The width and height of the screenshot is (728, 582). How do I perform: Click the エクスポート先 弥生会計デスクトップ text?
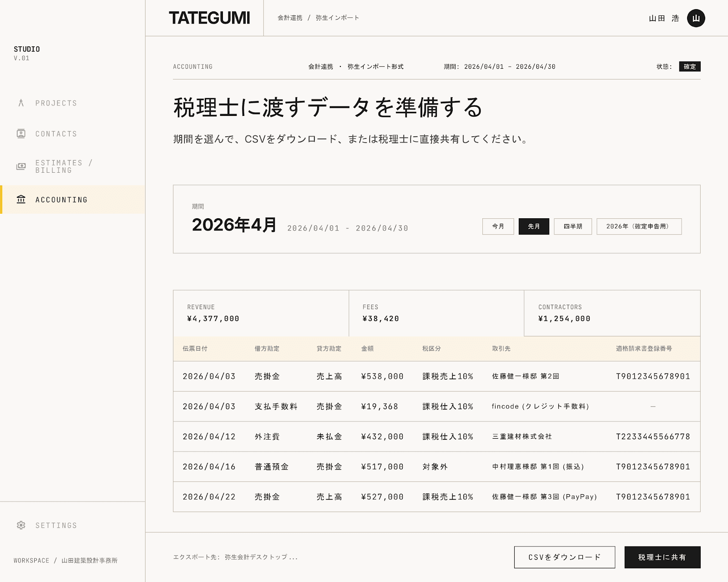tap(235, 557)
